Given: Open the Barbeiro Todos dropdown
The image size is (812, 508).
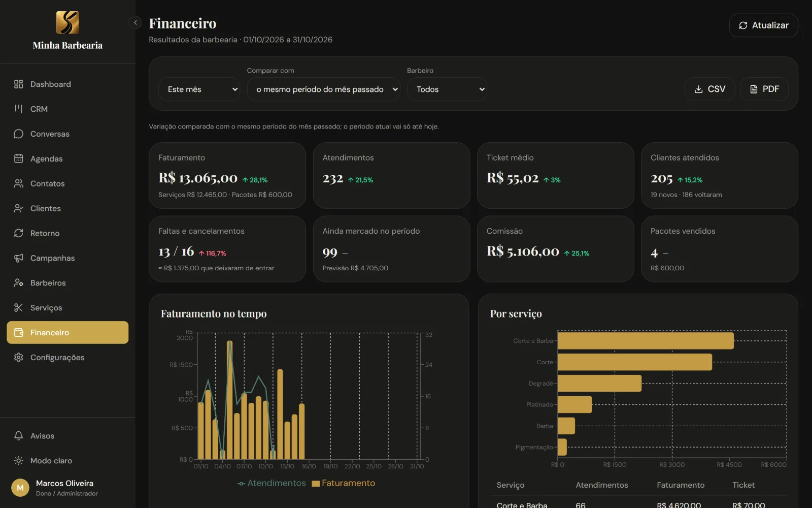Looking at the screenshot, I should click(x=447, y=89).
